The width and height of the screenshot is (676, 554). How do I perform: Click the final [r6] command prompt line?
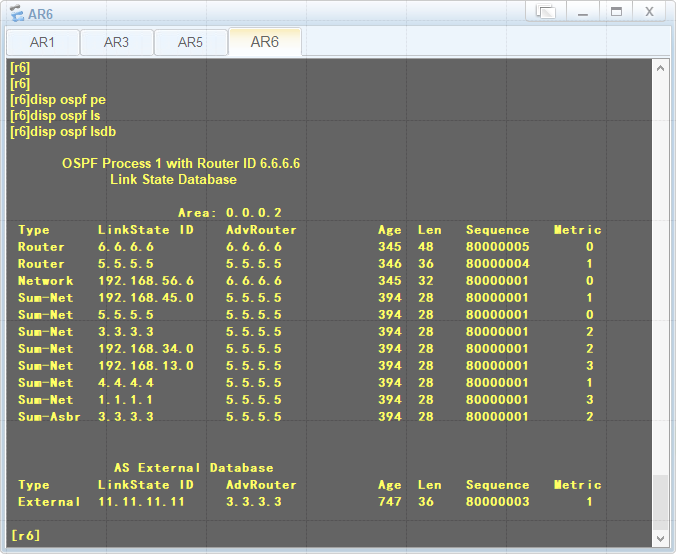click(25, 535)
